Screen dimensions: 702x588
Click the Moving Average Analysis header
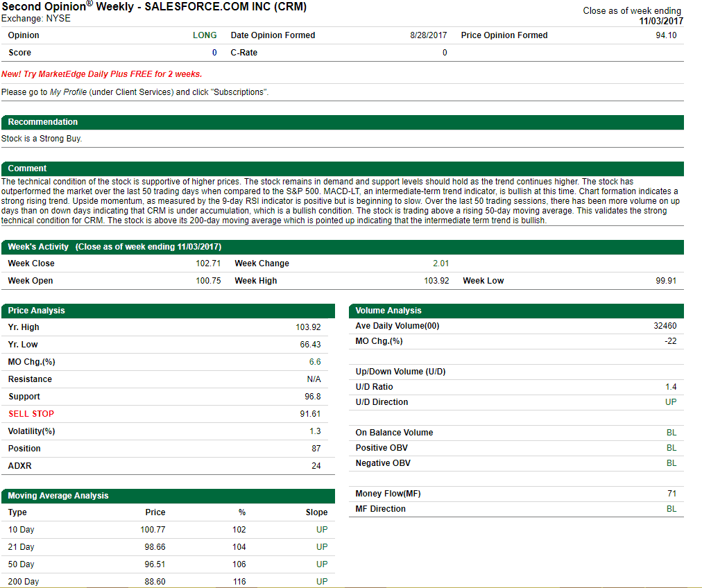coord(168,496)
